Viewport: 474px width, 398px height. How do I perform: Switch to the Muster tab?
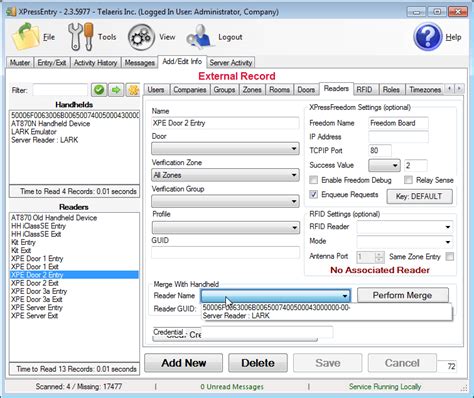[x=20, y=63]
